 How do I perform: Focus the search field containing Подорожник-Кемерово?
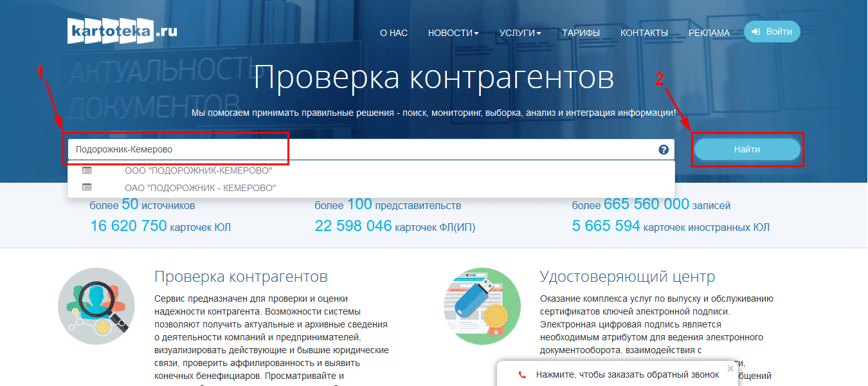[x=371, y=149]
